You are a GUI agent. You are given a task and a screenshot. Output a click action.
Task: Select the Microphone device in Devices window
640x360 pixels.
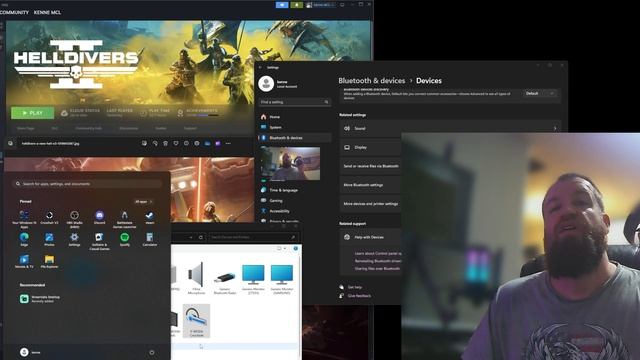(x=196, y=279)
